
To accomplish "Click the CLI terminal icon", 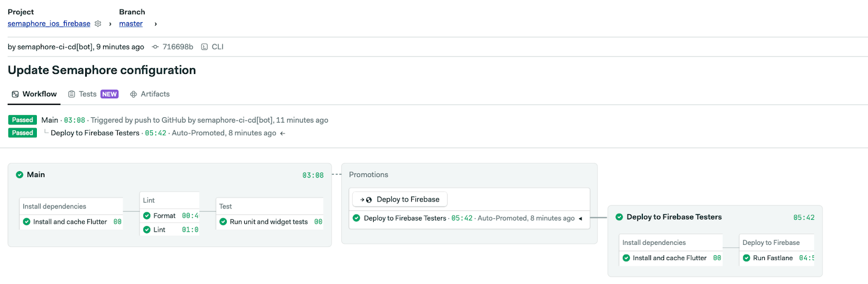I will (x=205, y=47).
